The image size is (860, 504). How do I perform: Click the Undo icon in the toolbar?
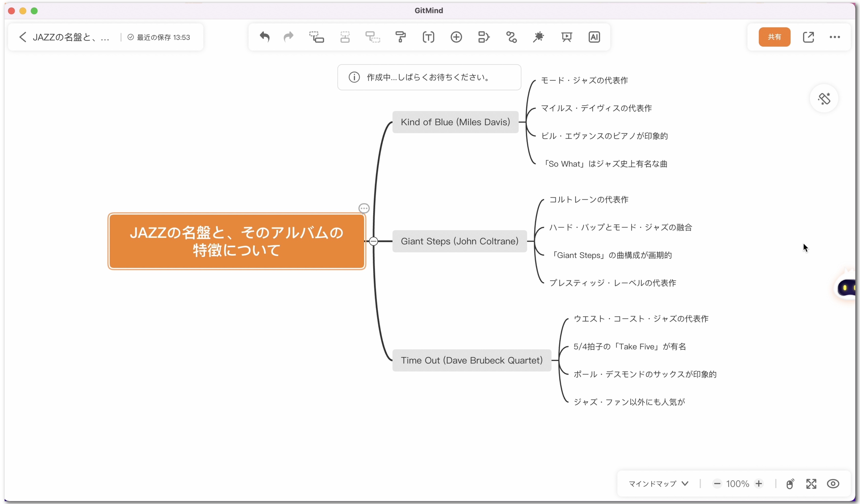click(265, 37)
